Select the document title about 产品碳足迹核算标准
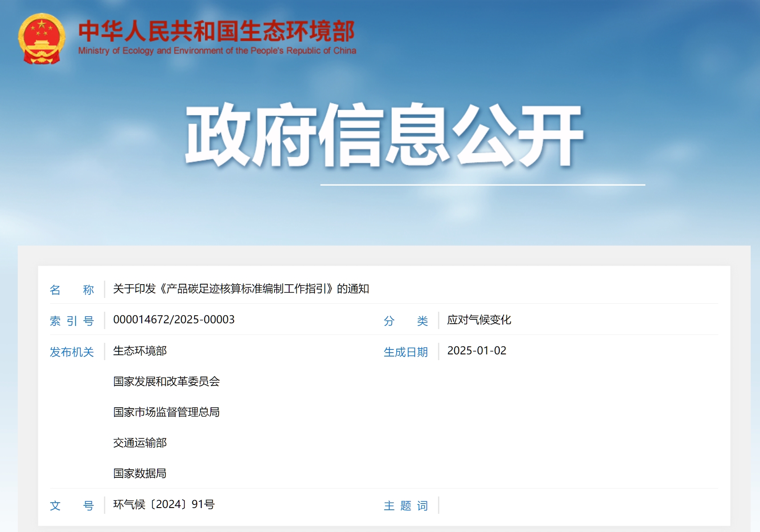Image resolution: width=760 pixels, height=532 pixels. point(241,289)
